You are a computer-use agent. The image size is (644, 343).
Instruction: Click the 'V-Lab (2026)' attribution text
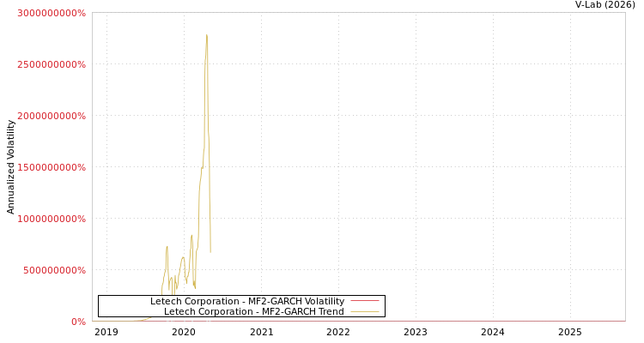pyautogui.click(x=605, y=5)
